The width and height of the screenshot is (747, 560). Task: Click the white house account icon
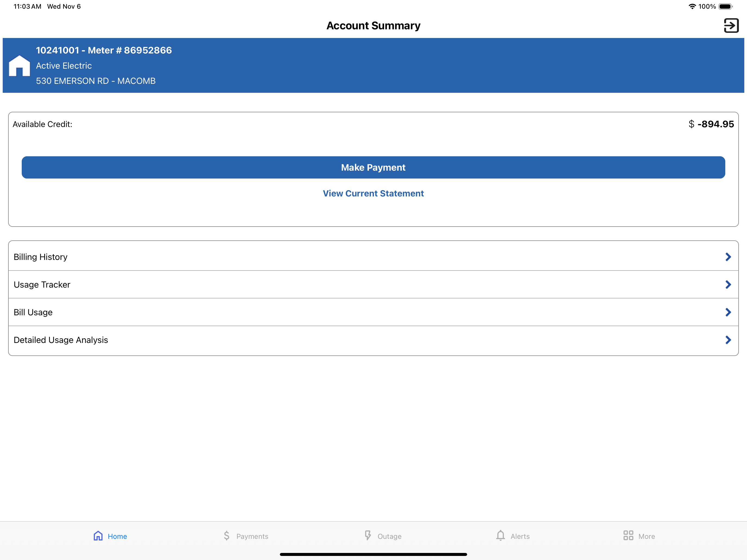[x=19, y=65]
